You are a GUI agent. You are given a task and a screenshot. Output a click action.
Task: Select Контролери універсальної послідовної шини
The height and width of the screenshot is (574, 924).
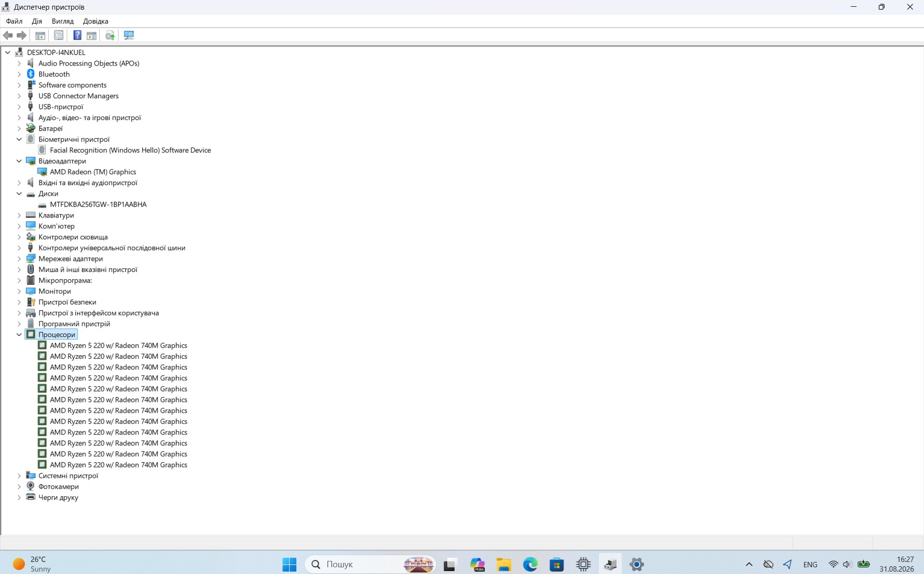click(x=112, y=247)
